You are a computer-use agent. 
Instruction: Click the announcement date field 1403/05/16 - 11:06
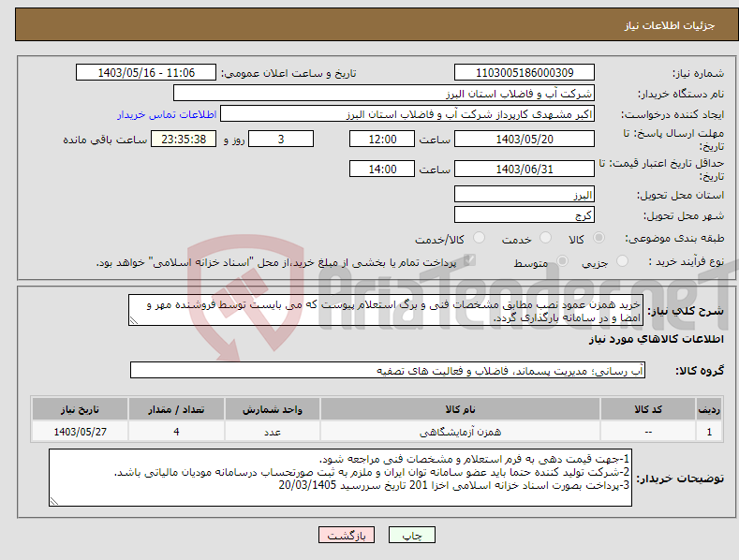(146, 73)
